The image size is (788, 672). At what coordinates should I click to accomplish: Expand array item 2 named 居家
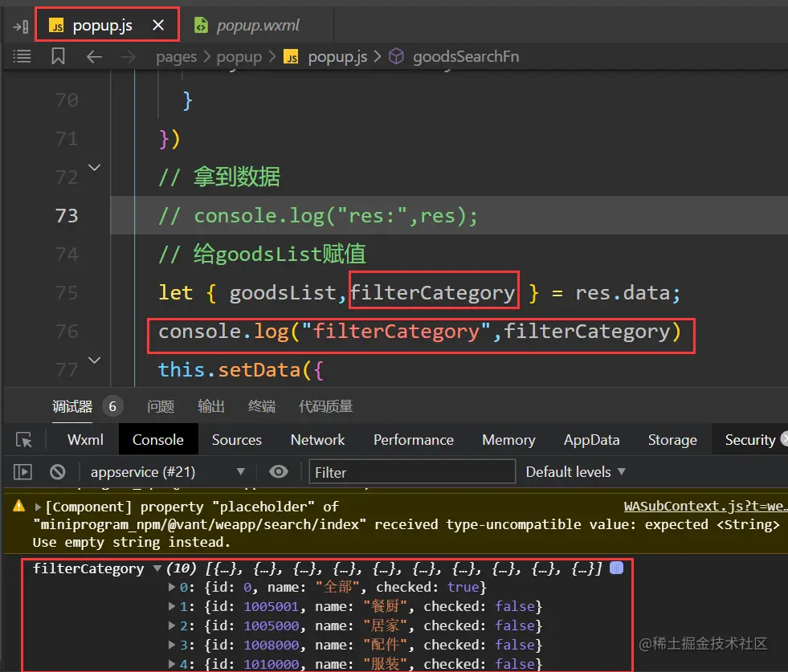[171, 625]
